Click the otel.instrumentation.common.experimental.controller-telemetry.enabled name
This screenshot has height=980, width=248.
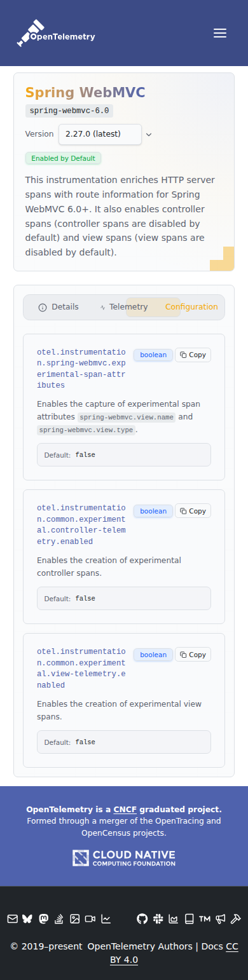[81, 525]
